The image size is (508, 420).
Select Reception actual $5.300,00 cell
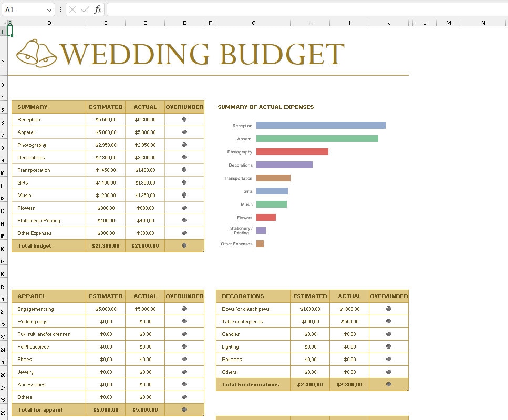[145, 119]
